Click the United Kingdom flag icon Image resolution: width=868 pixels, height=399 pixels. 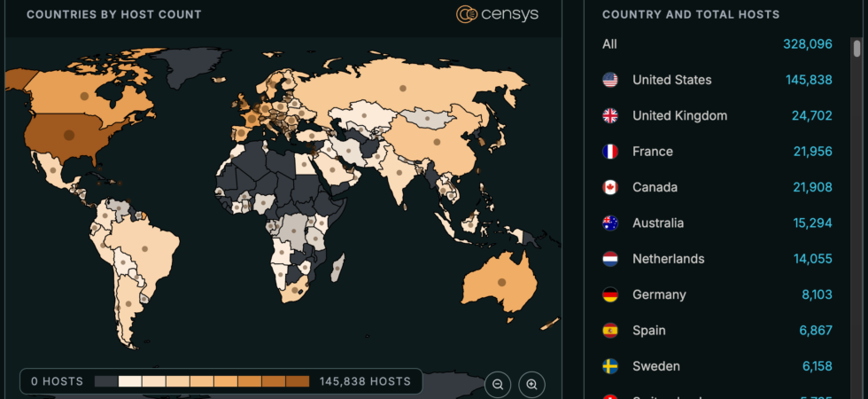tap(610, 116)
